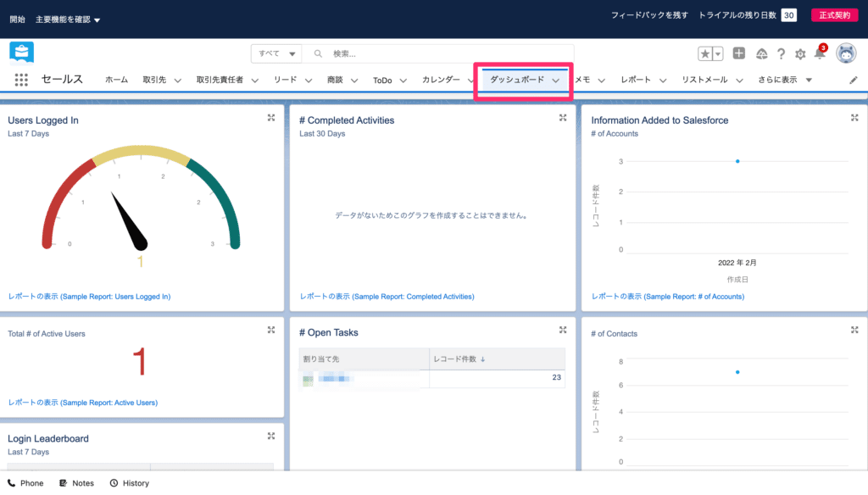Select the ダッシュボード tab
The width and height of the screenshot is (868, 495).
517,80
